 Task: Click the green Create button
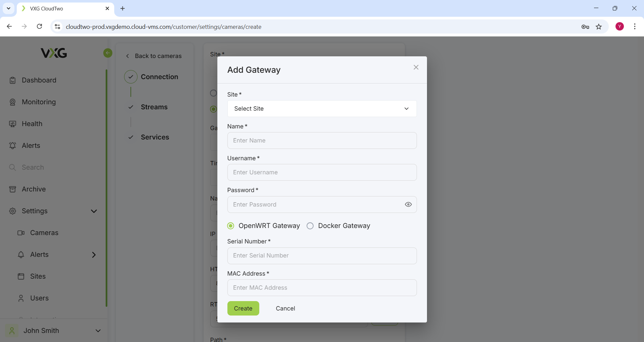point(243,308)
